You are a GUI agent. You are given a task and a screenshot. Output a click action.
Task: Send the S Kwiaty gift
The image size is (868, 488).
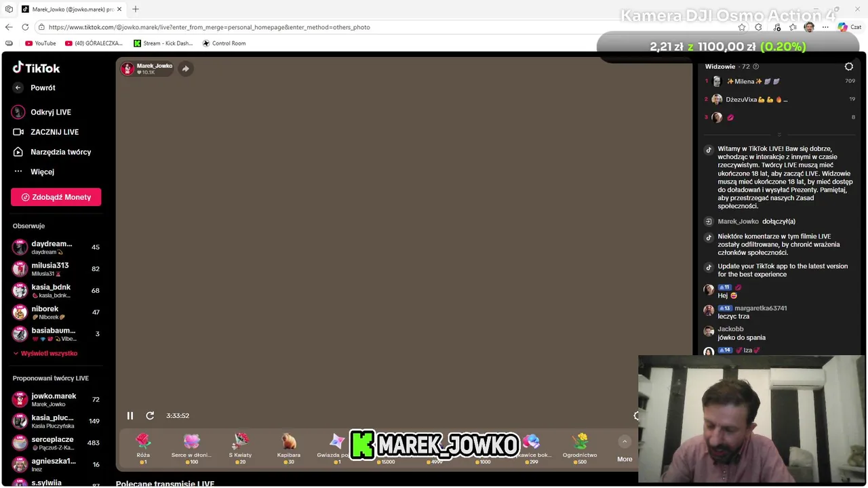pyautogui.click(x=240, y=449)
